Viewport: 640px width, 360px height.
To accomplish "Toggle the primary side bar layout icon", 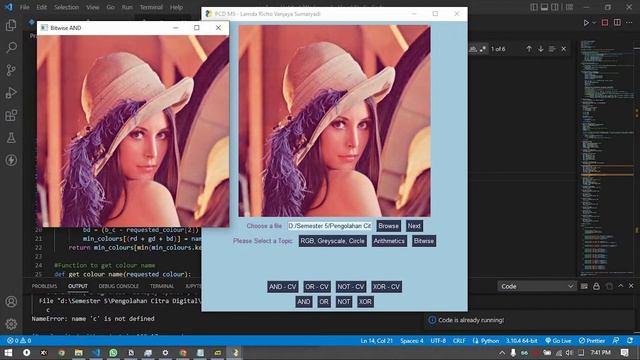I will pyautogui.click(x=534, y=7).
